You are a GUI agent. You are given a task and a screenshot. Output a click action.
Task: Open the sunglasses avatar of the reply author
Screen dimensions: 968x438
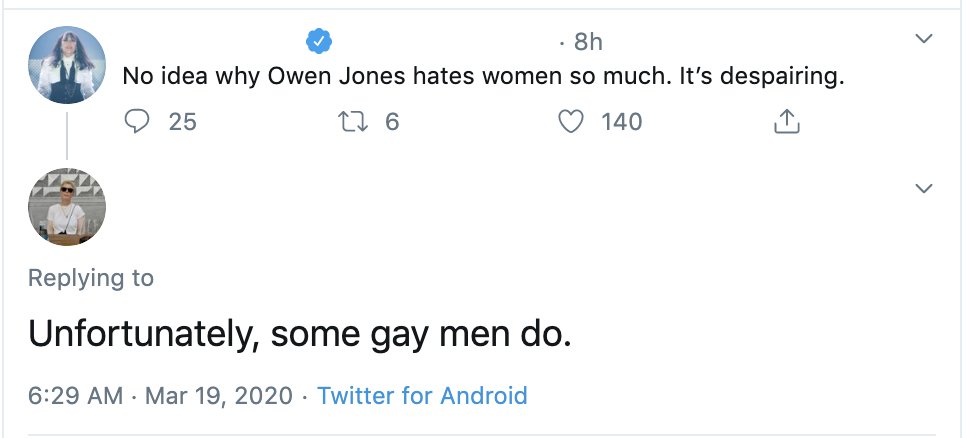66,207
